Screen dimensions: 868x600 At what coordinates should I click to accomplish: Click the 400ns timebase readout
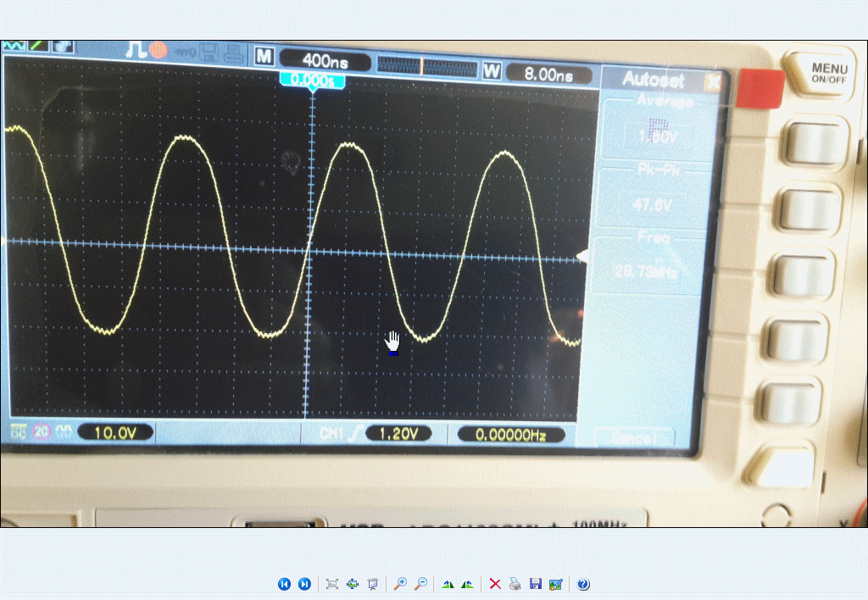(325, 60)
